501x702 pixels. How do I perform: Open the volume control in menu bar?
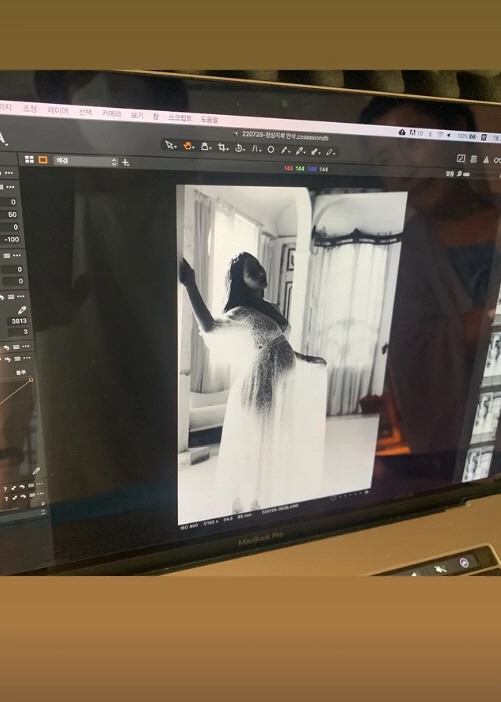click(449, 134)
